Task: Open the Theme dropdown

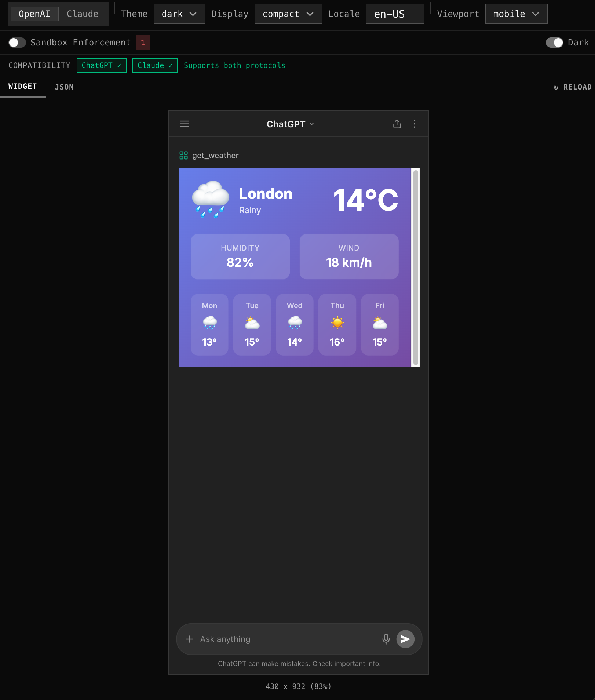Action: click(x=179, y=14)
